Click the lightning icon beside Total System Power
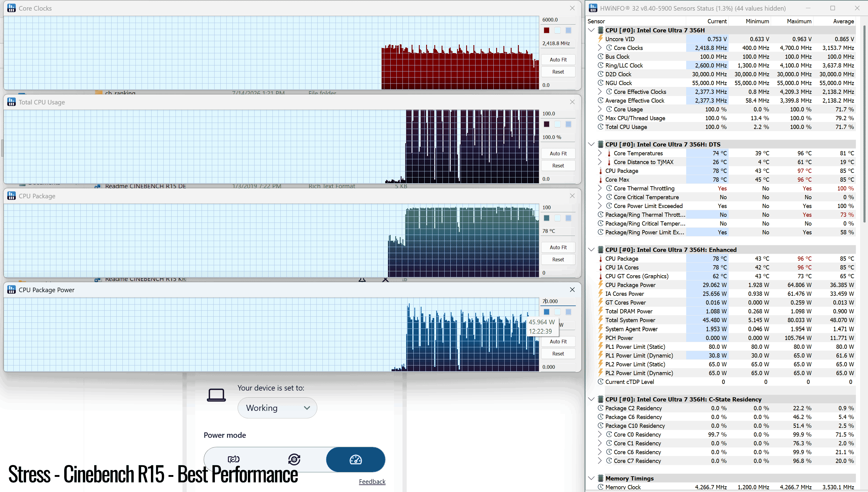This screenshot has height=492, width=868. (600, 320)
